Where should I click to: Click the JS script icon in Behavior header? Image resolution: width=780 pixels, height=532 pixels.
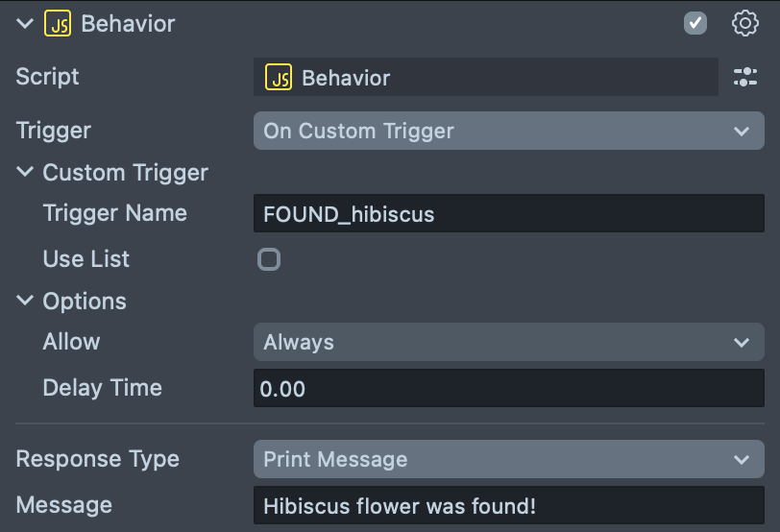tap(58, 24)
